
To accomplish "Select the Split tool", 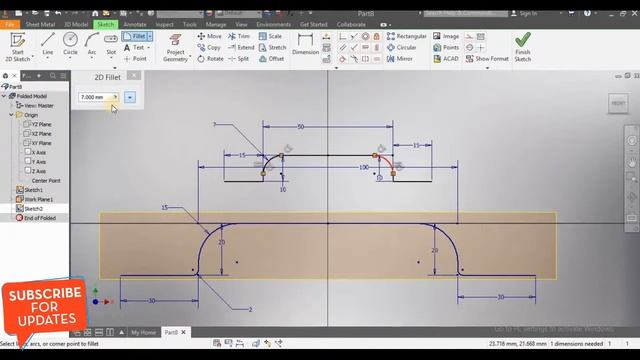I will coord(238,59).
